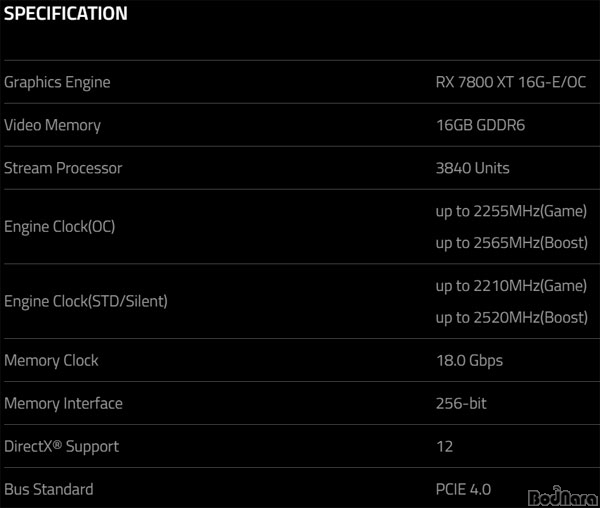
Task: Click the Graphics Engine label
Action: pos(57,83)
